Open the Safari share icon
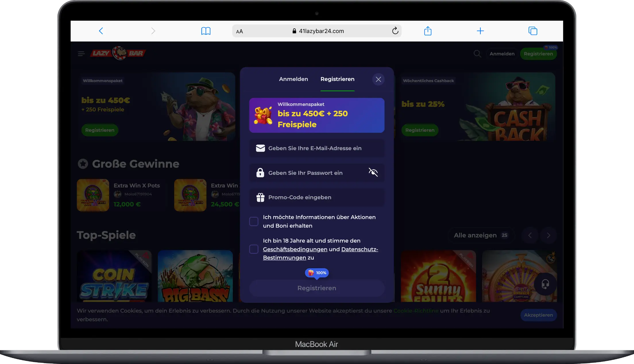 pyautogui.click(x=428, y=31)
